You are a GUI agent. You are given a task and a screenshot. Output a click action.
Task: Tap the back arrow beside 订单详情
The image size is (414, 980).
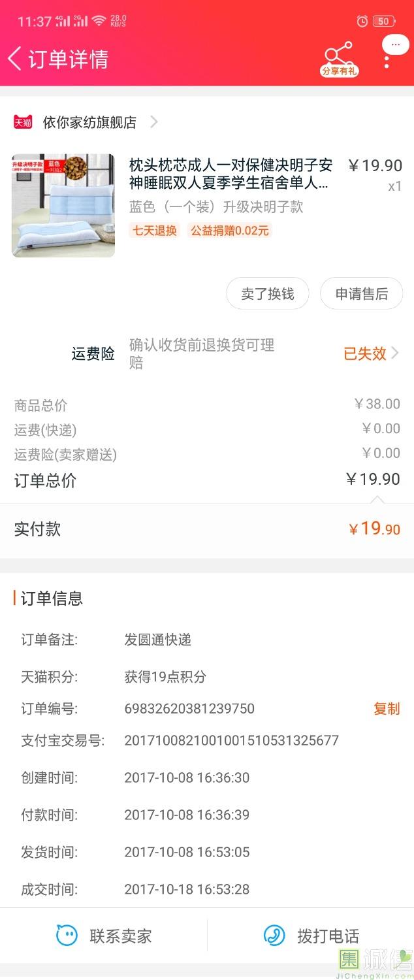15,59
